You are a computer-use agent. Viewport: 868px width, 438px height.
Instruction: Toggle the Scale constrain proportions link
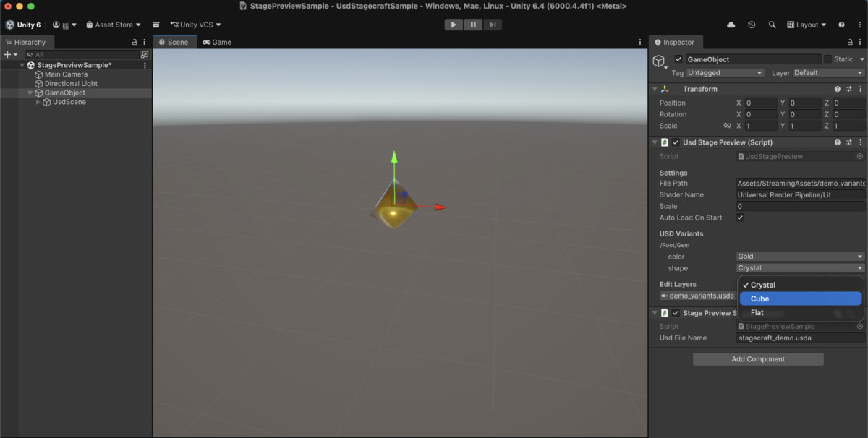pos(727,126)
